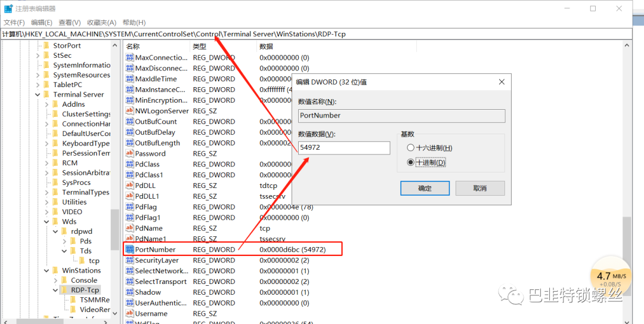
Task: Expand the AddIns tree node
Action: [47, 104]
